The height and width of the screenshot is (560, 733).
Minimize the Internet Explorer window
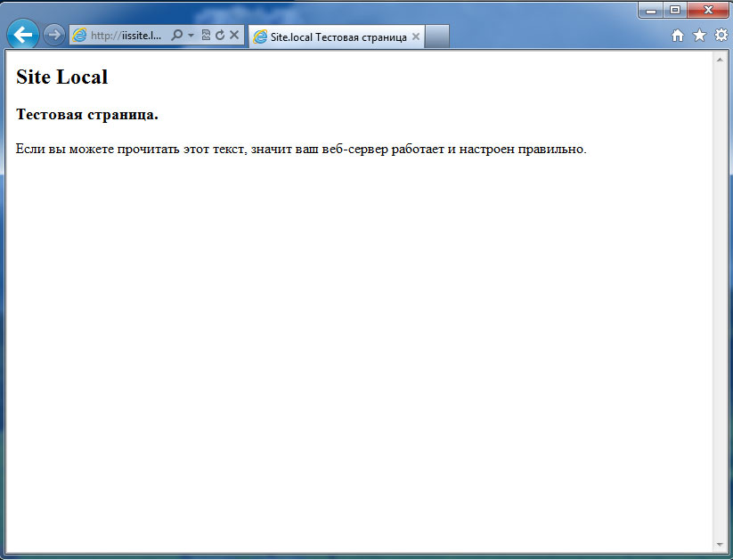(x=651, y=11)
